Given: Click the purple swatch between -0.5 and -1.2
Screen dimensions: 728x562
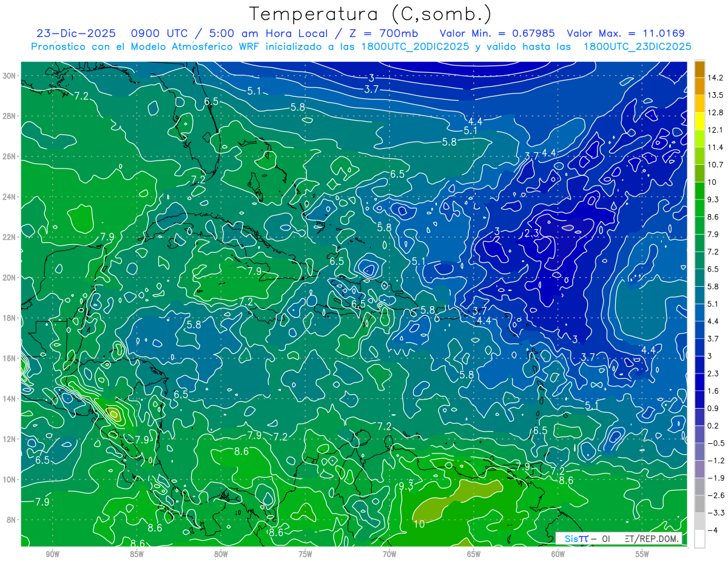Looking at the screenshot, I should [x=699, y=452].
